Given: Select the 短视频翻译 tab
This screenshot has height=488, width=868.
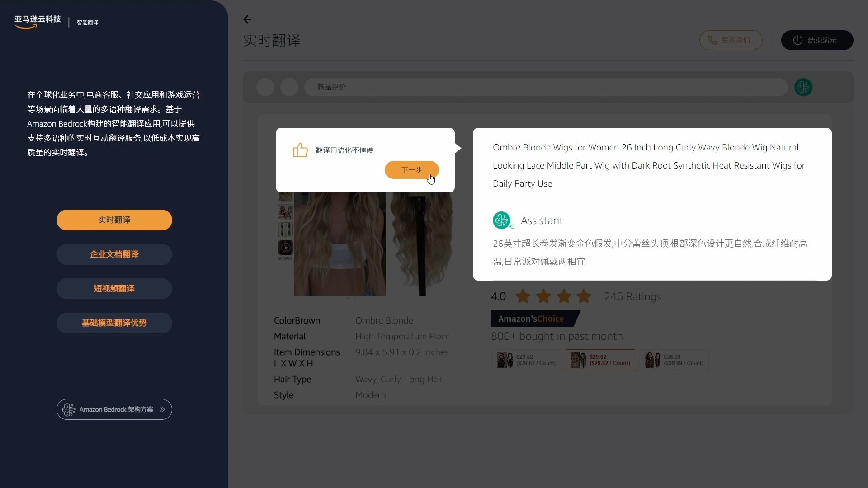Looking at the screenshot, I should pyautogui.click(x=114, y=289).
